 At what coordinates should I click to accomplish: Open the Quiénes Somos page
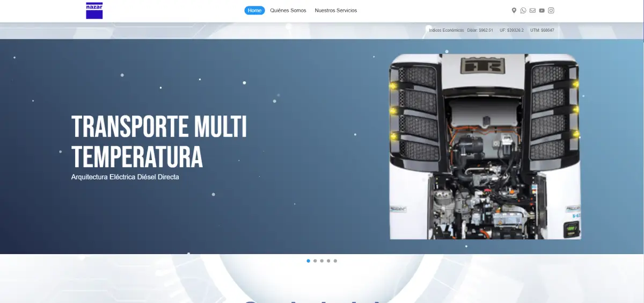click(288, 10)
